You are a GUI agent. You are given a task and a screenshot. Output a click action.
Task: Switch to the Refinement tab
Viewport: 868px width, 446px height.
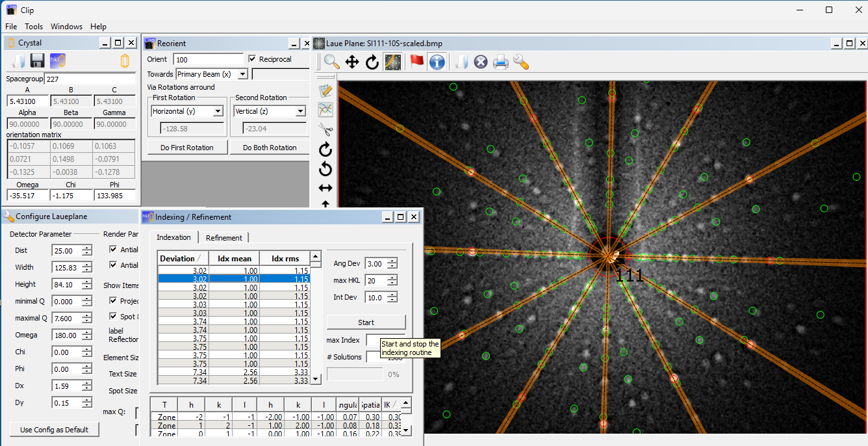224,238
